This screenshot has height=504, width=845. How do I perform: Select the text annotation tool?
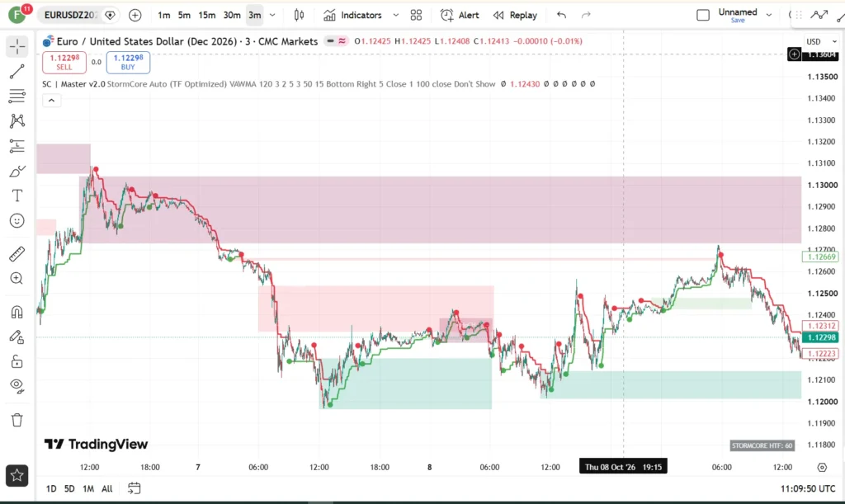click(x=17, y=195)
